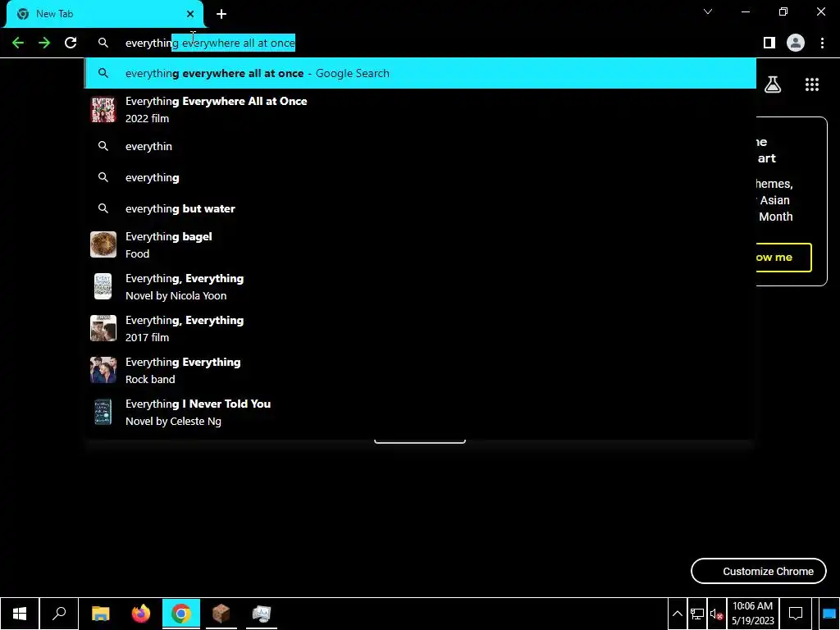Select 'everything everywhere all at once - Google Search' suggestion
840x630 pixels.
(x=420, y=73)
